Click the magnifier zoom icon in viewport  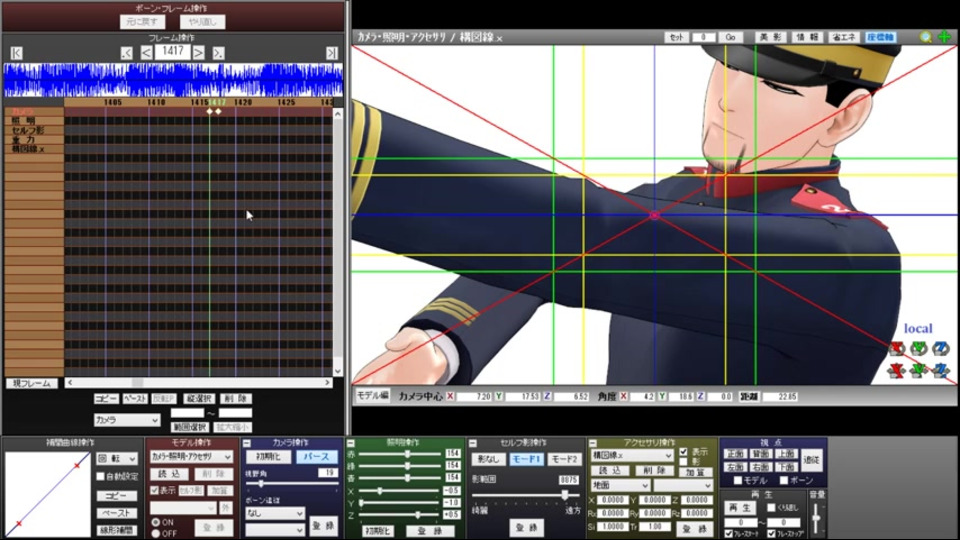(926, 37)
